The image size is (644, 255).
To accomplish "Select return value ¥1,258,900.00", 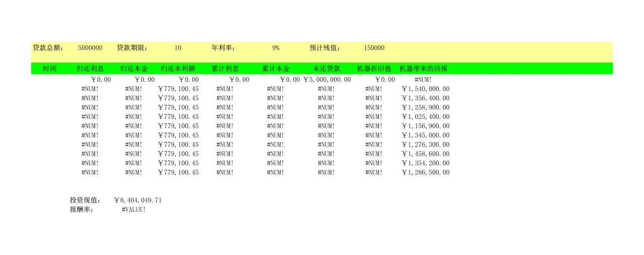I will coord(426,107).
